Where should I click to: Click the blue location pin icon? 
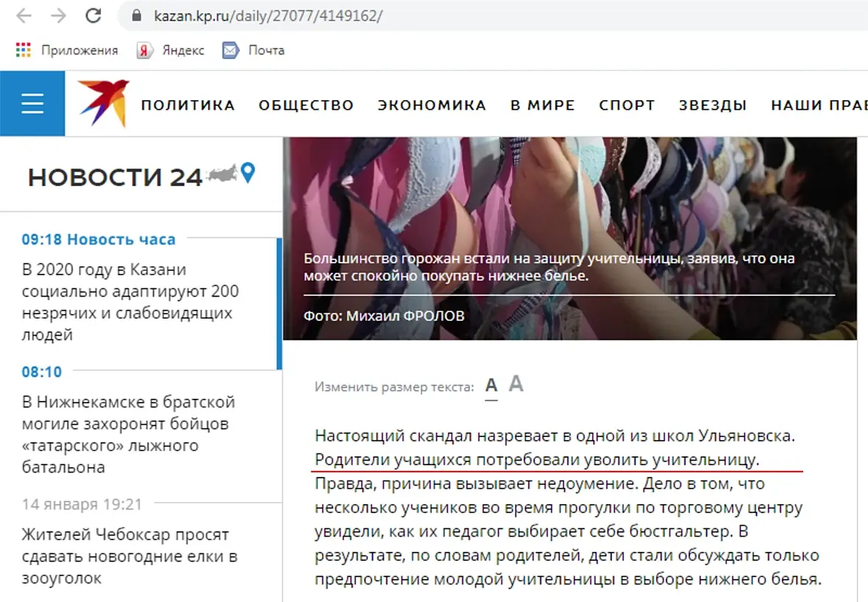(248, 173)
